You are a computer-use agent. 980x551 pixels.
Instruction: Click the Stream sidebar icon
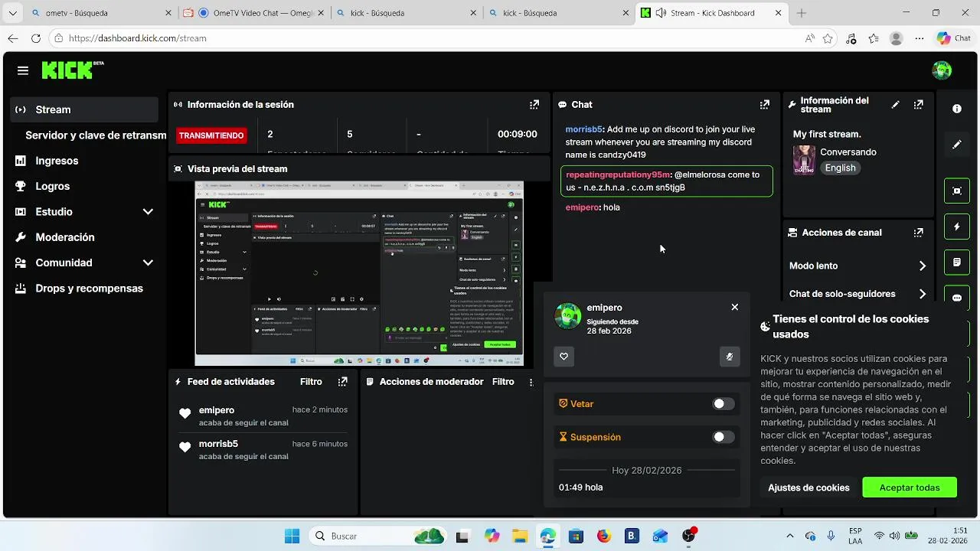[x=21, y=109]
